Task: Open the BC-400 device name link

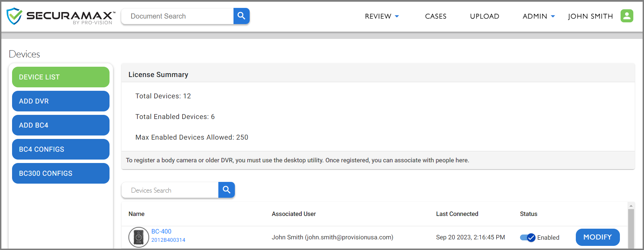Action: point(161,231)
